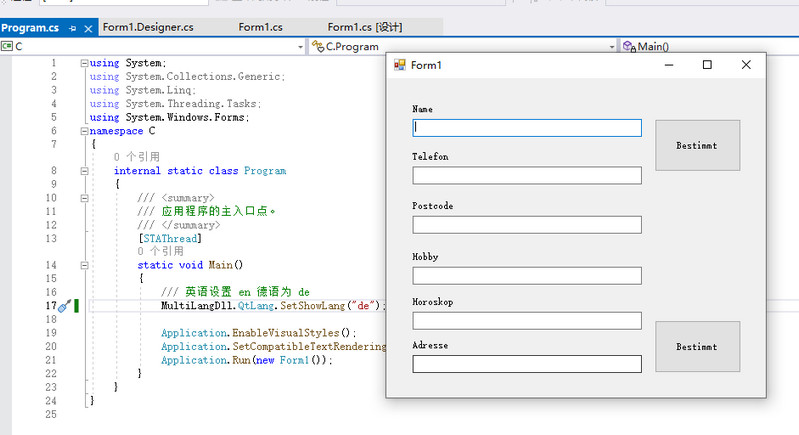Click the Main() method icon in navigation bar
The image size is (799, 435).
tap(629, 46)
